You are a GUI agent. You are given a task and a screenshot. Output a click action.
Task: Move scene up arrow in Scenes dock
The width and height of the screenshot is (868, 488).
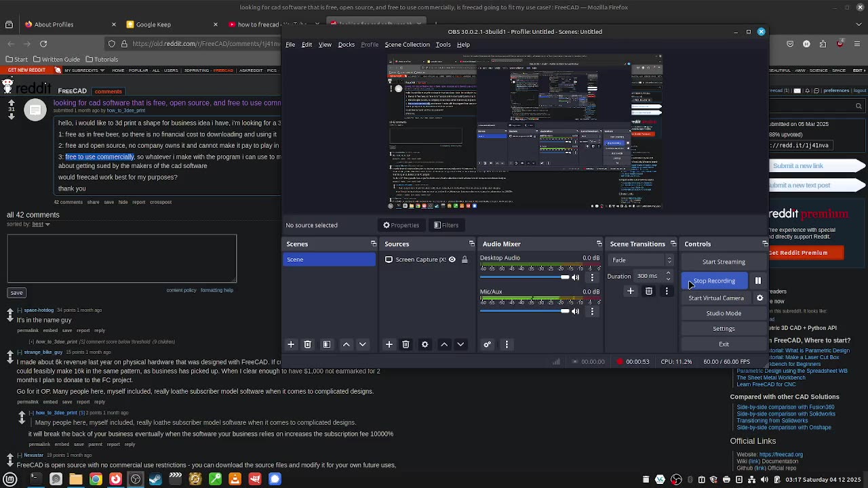347,344
